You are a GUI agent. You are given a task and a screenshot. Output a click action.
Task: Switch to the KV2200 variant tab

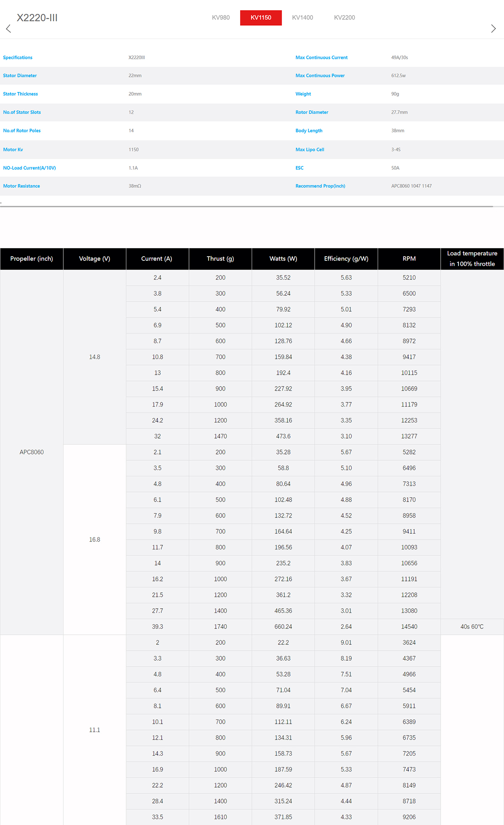[x=344, y=18]
